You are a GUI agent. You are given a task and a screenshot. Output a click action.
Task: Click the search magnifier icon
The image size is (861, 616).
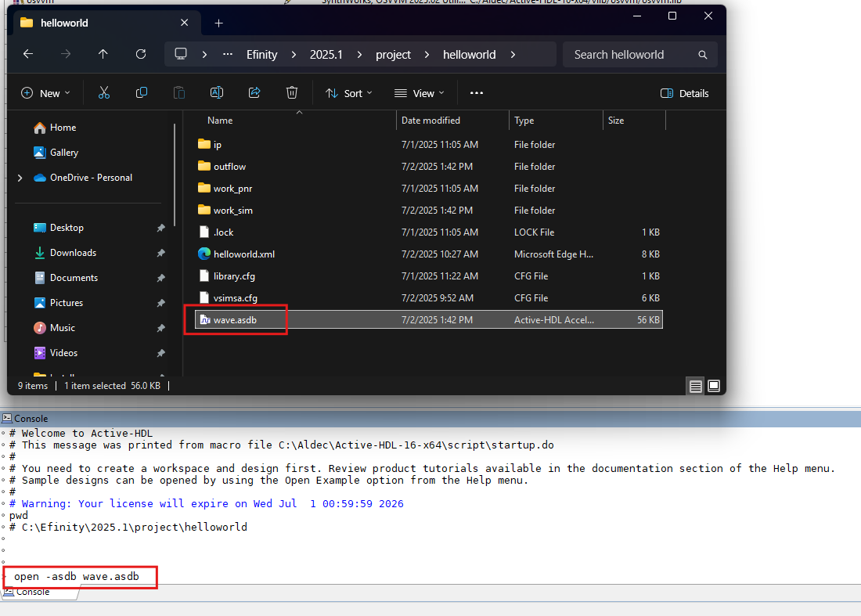[702, 55]
